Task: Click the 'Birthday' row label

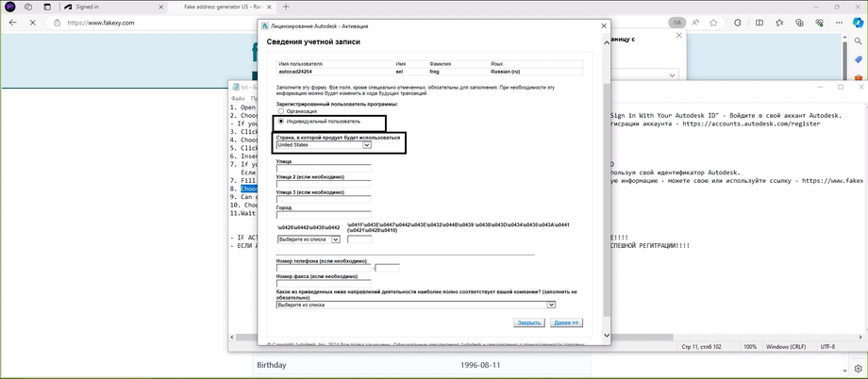Action: [x=272, y=365]
